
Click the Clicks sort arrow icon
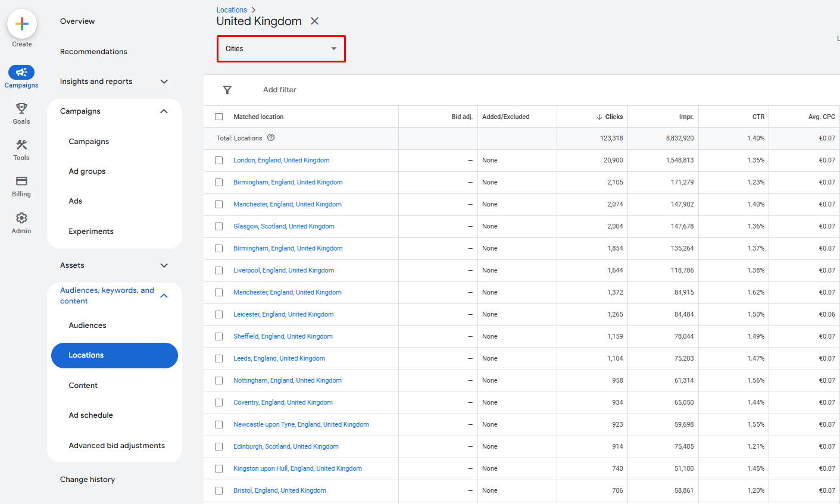pos(599,117)
